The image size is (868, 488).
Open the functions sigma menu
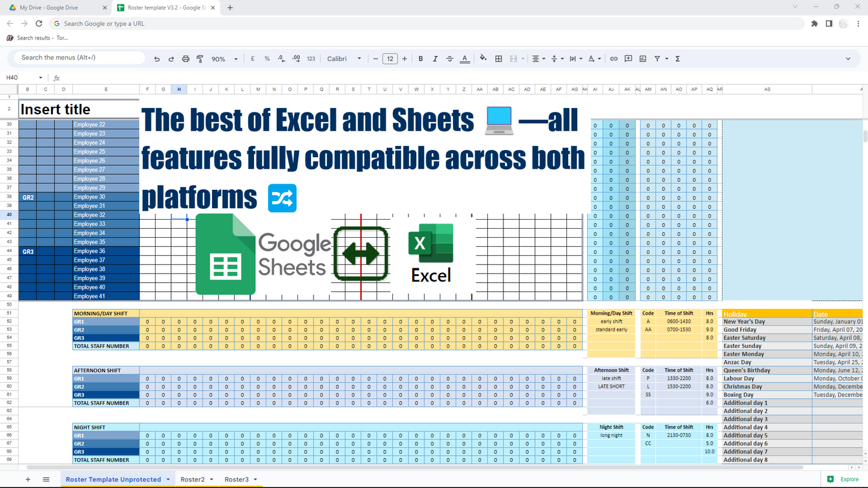(x=678, y=59)
